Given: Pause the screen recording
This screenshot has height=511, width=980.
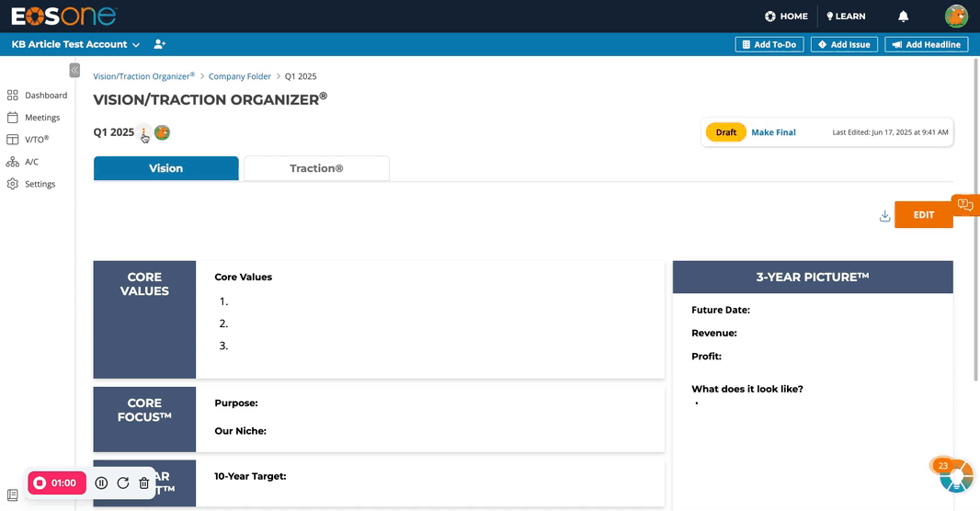Looking at the screenshot, I should click(x=101, y=483).
